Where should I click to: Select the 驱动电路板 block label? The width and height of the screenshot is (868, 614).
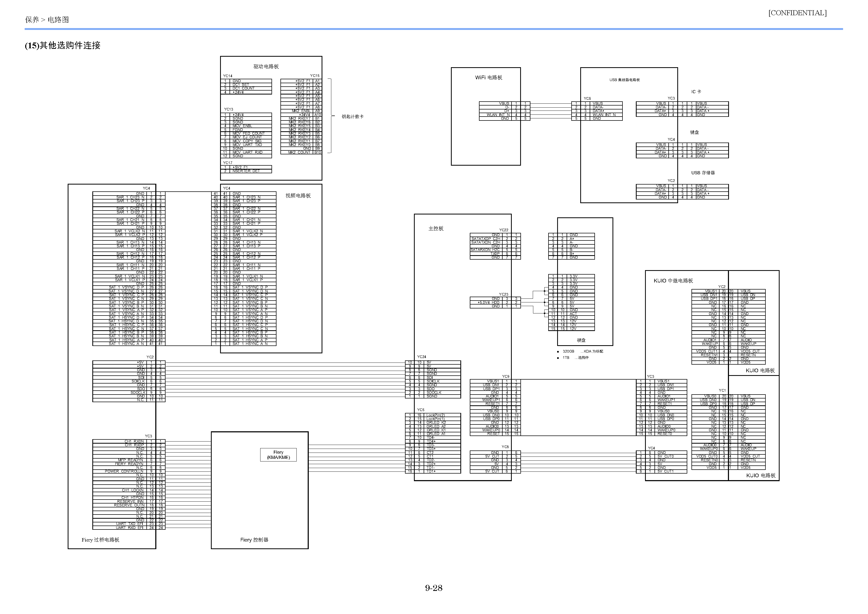tap(266, 67)
